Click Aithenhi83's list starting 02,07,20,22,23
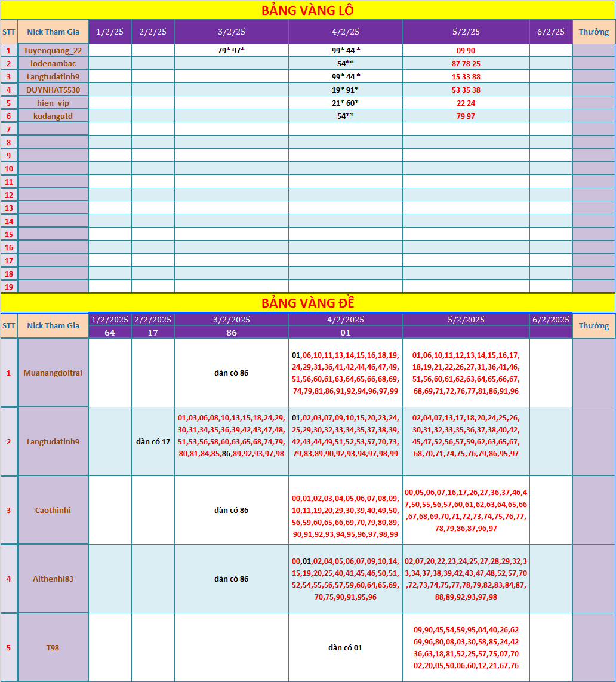616x682 pixels. pyautogui.click(x=466, y=579)
